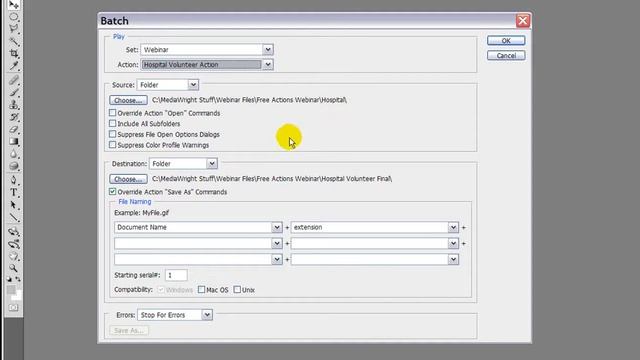Tick Suppress Color Profile Warnings
640x360 pixels.
tap(113, 144)
